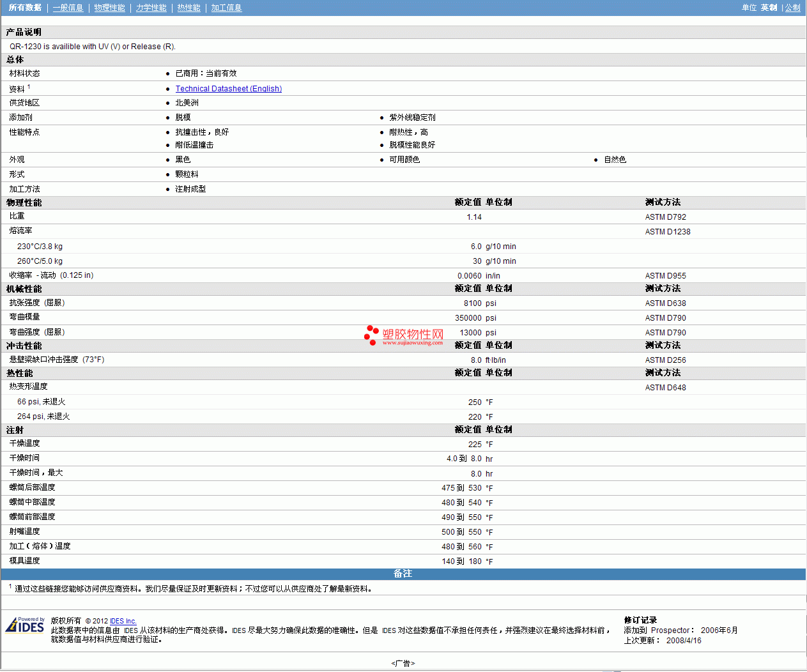
Task: Click the IDES Inc. copyright link
Action: 123,621
